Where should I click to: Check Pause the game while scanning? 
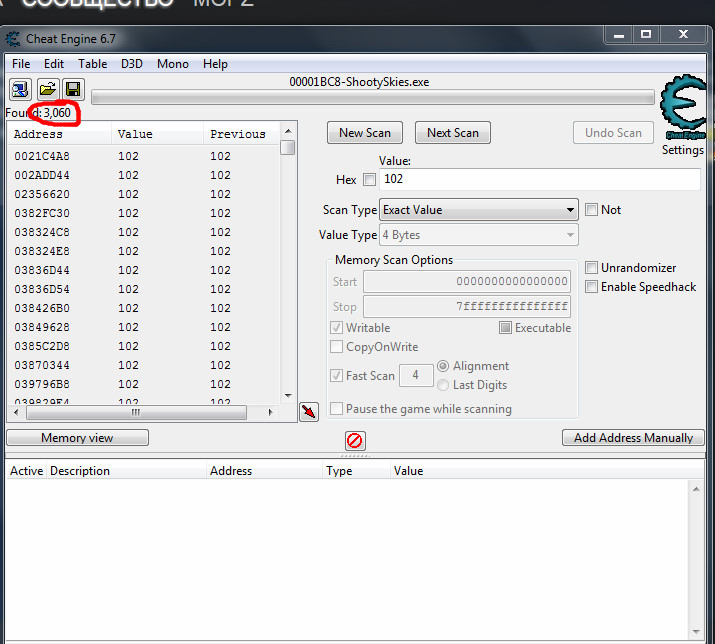(x=337, y=409)
